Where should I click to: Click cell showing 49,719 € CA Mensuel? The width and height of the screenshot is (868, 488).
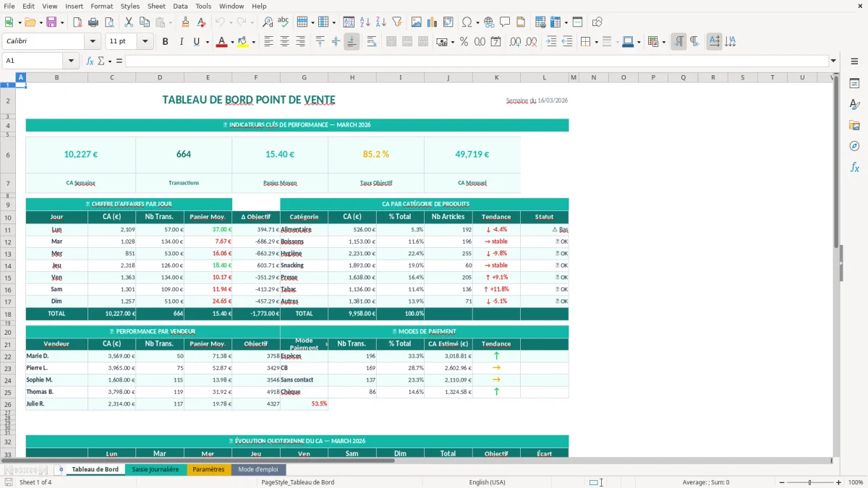472,154
